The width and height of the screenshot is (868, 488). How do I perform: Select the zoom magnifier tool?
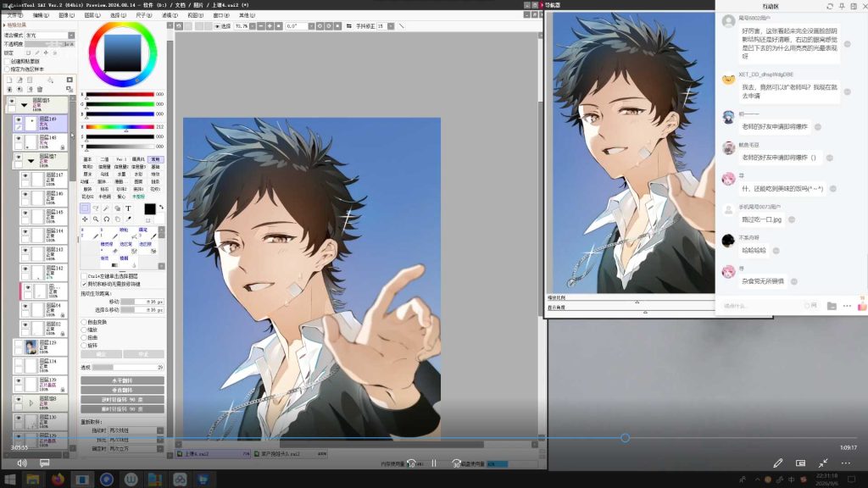[x=96, y=219]
